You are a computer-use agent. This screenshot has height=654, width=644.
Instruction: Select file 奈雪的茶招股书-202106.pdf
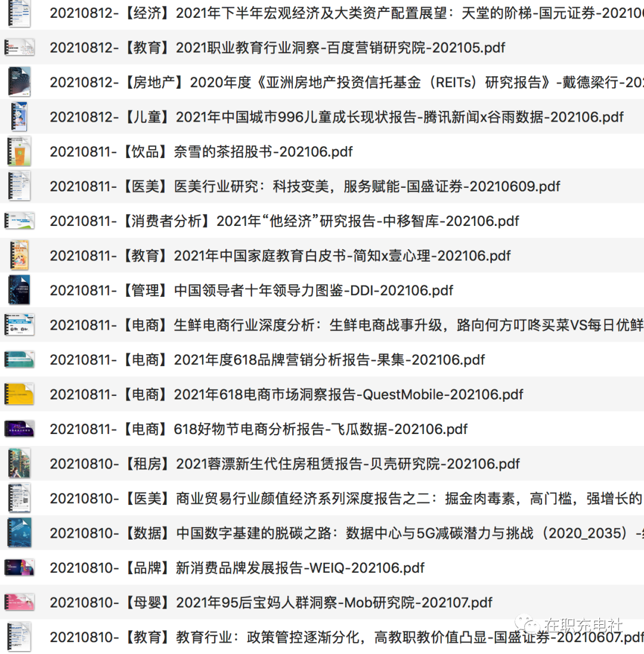pyautogui.click(x=201, y=152)
